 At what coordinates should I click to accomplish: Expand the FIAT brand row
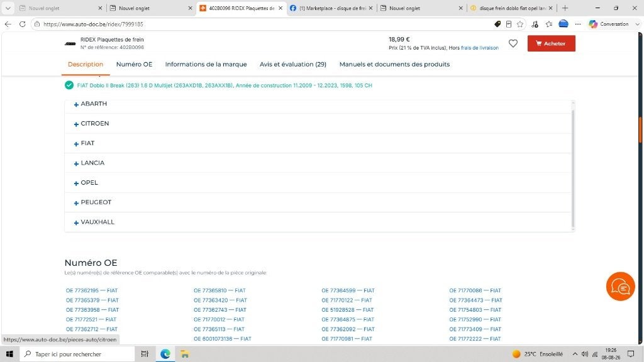click(x=318, y=143)
